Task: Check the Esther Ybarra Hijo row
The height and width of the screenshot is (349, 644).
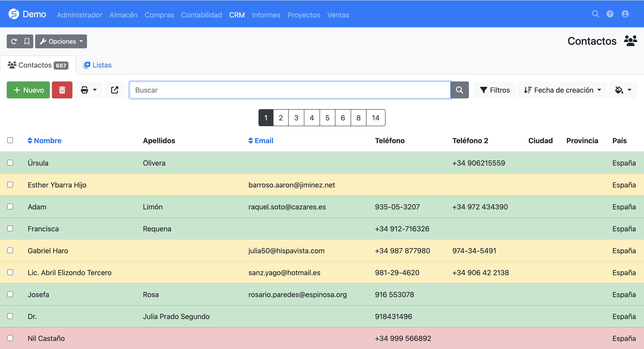Action: 10,185
